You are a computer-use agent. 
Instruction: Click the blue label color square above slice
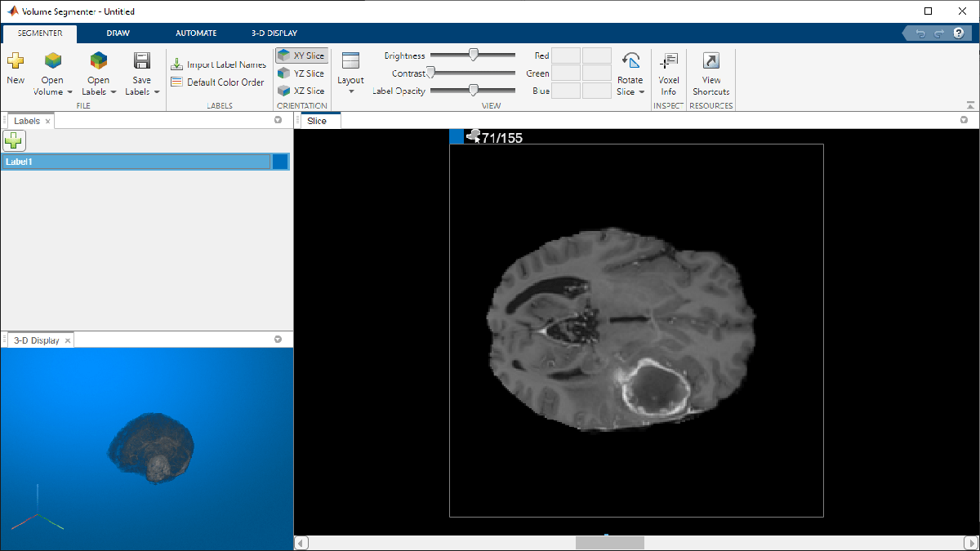click(457, 136)
